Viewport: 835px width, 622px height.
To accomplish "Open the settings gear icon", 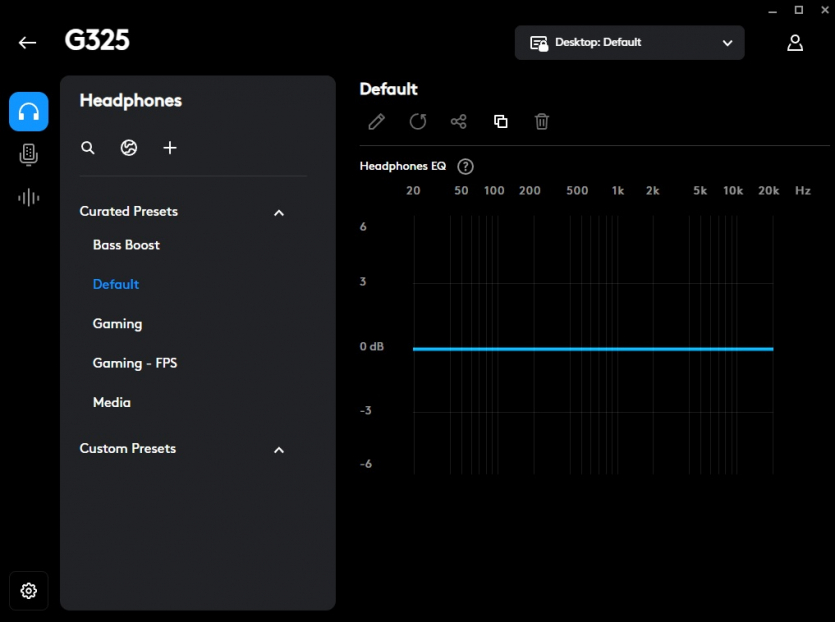I will 29,590.
